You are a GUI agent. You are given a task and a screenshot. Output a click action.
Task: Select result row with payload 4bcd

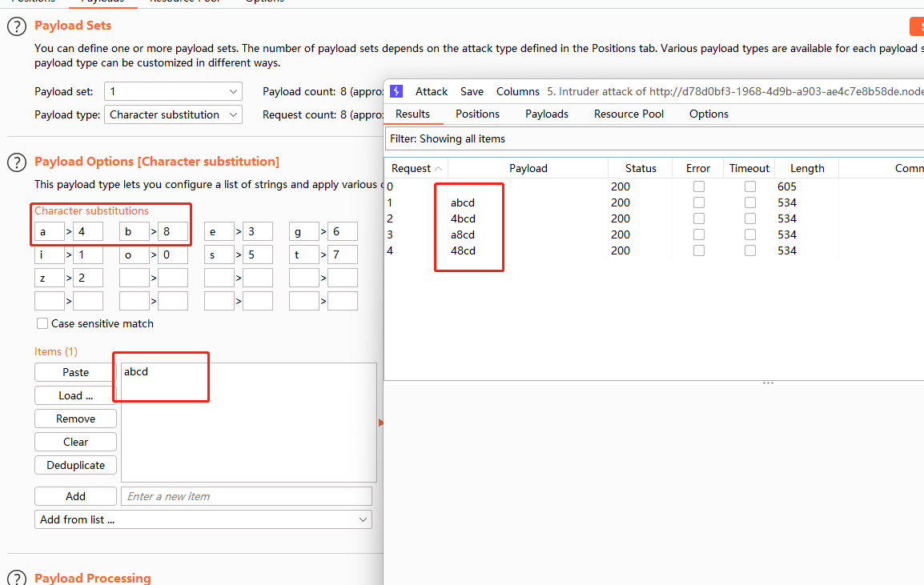pos(654,218)
